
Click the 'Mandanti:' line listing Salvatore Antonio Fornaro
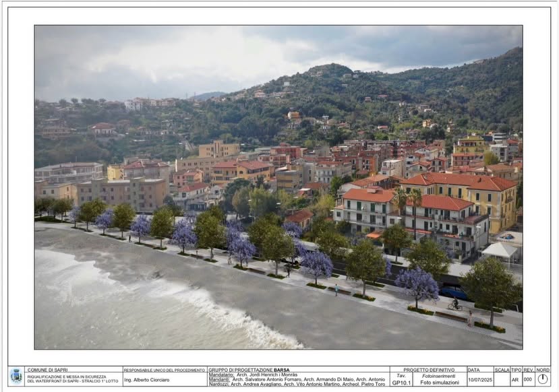pos(297,379)
